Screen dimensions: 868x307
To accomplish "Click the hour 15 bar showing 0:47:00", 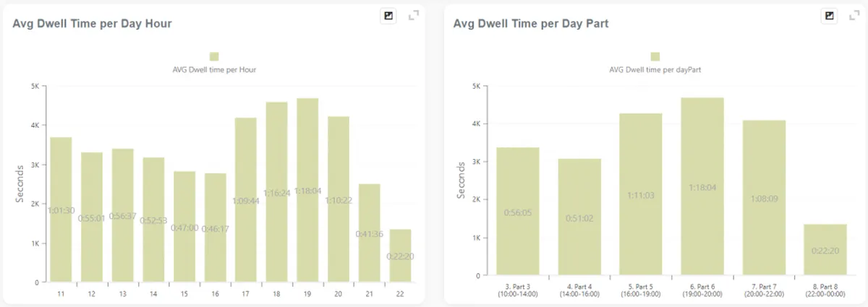I will pos(184,227).
